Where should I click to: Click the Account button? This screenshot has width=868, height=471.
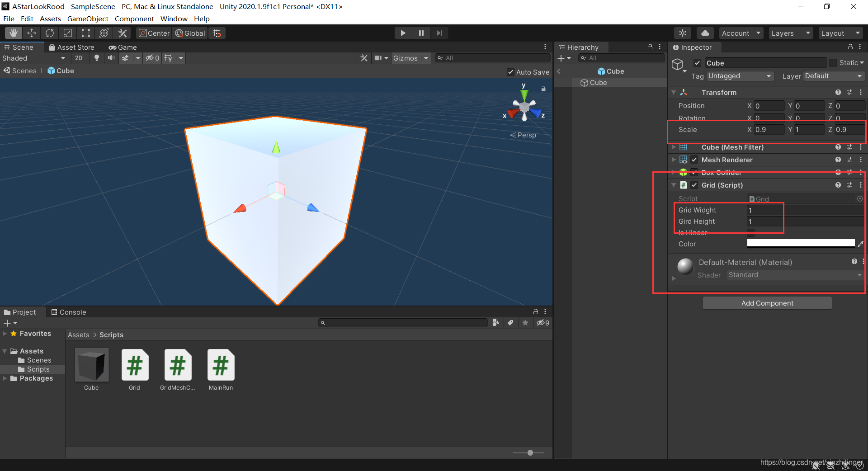(741, 33)
